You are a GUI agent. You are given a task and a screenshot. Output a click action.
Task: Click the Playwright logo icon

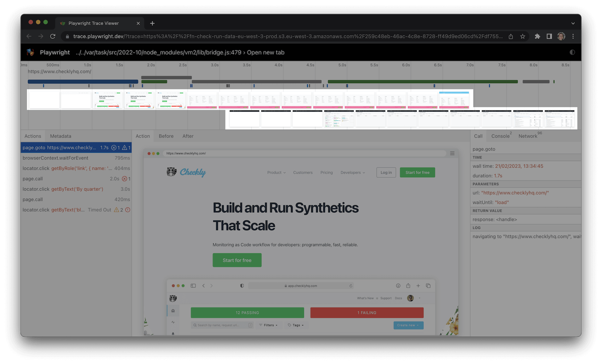(30, 52)
